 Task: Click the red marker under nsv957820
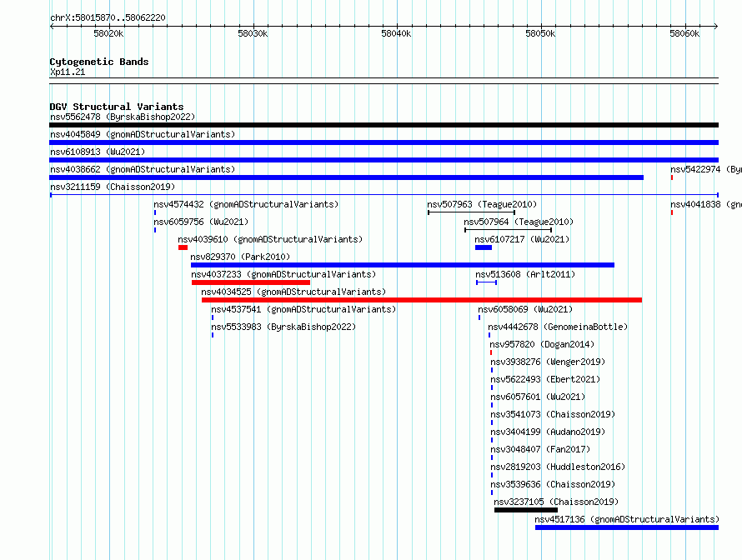click(x=491, y=352)
